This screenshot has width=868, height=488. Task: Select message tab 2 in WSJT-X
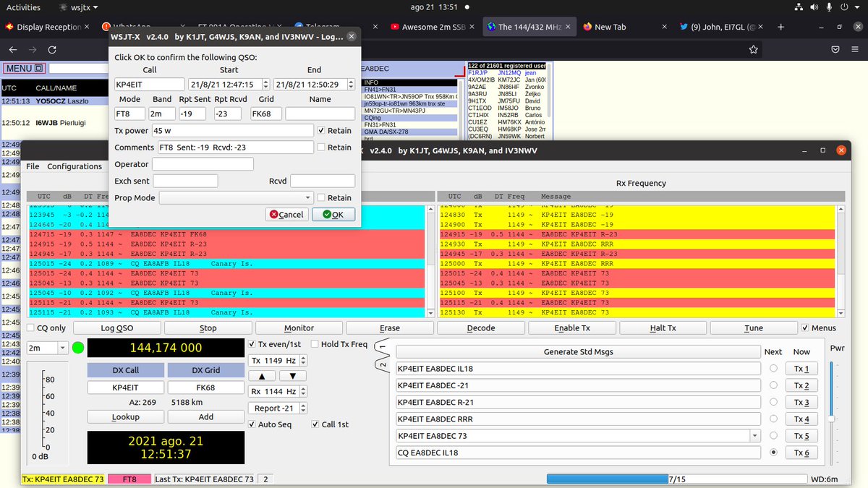click(382, 364)
